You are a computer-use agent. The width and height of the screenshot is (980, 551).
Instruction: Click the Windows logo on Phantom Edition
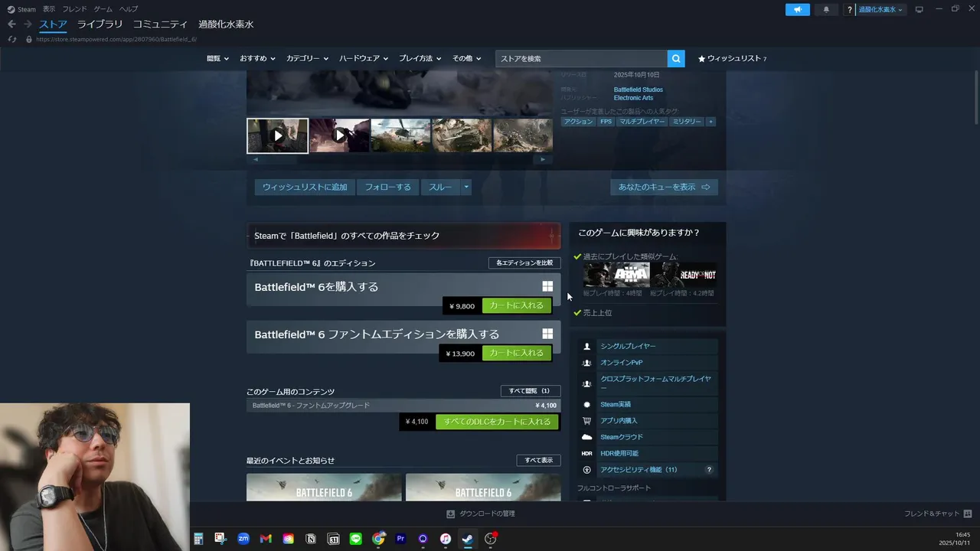click(x=547, y=334)
